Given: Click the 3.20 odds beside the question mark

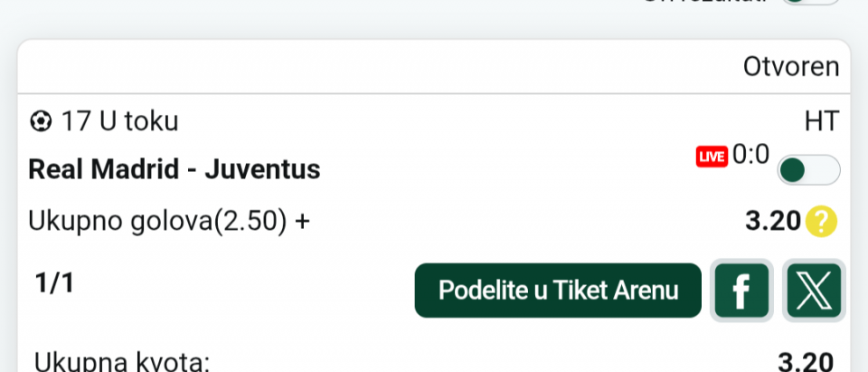Looking at the screenshot, I should tap(773, 221).
